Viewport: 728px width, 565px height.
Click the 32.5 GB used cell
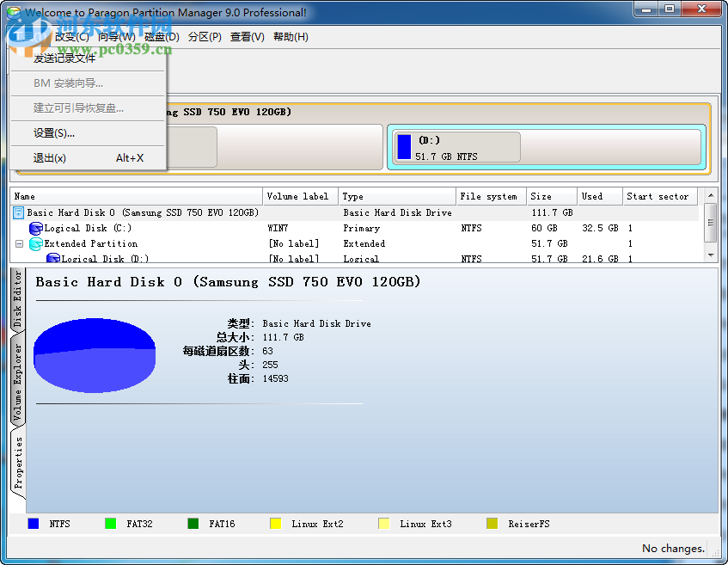600,228
